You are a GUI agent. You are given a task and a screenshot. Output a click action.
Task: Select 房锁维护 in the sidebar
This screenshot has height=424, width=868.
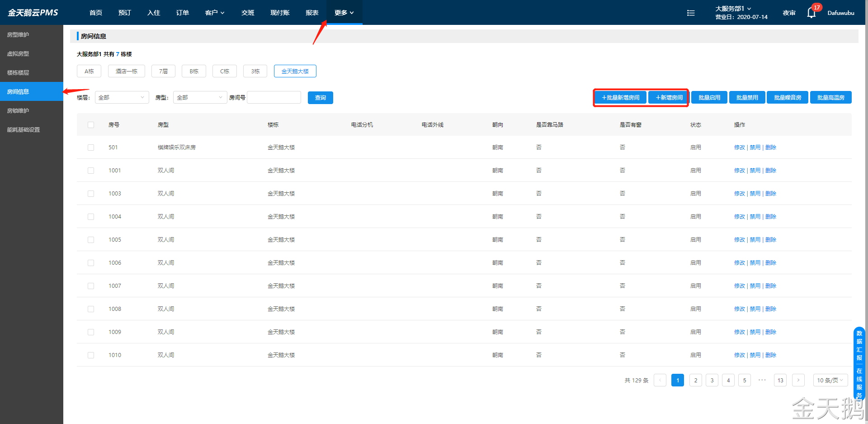tap(32, 111)
